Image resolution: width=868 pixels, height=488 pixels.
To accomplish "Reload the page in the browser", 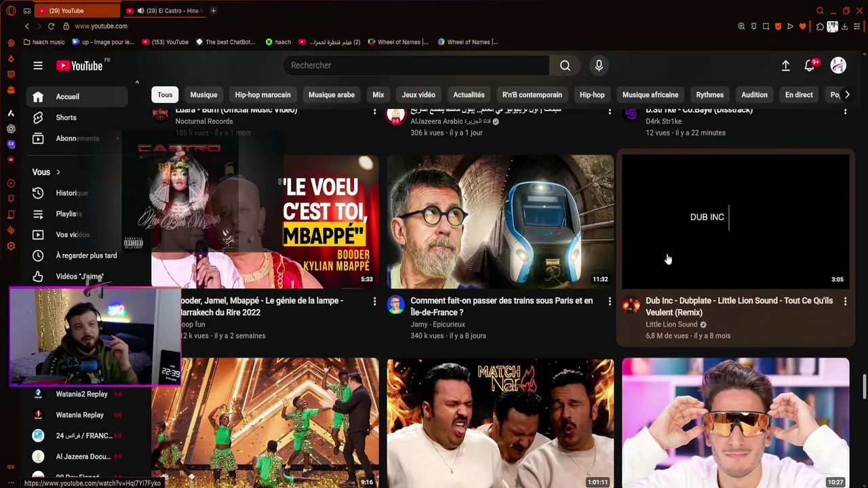I will click(51, 26).
